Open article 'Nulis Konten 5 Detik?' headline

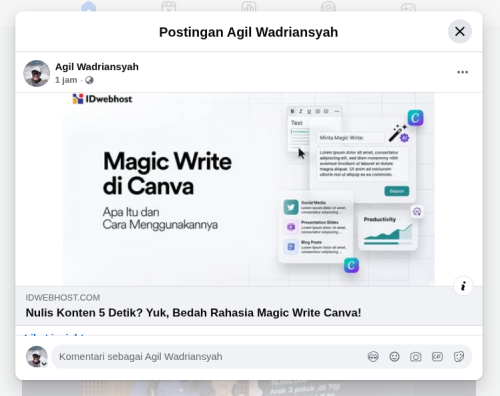193,313
